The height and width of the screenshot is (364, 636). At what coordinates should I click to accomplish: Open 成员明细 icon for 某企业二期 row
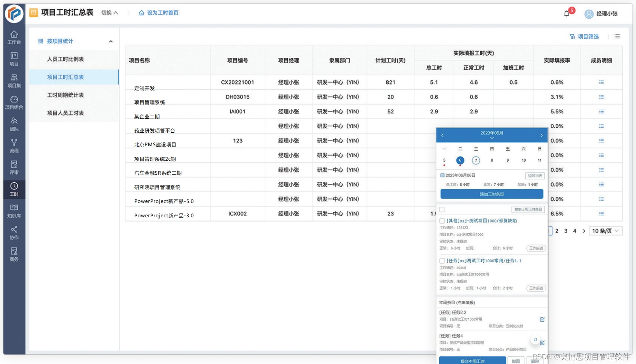601,111
